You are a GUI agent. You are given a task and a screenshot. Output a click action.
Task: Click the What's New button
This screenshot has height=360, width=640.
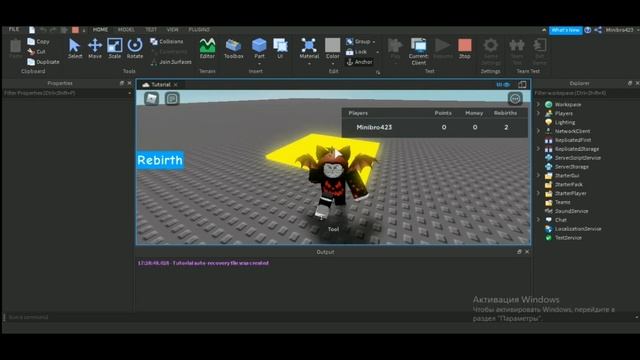(x=565, y=30)
